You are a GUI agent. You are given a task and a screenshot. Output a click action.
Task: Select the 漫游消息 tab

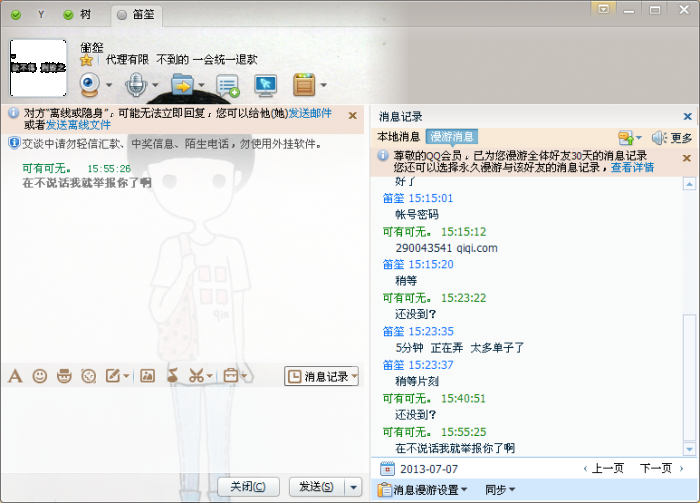point(451,137)
